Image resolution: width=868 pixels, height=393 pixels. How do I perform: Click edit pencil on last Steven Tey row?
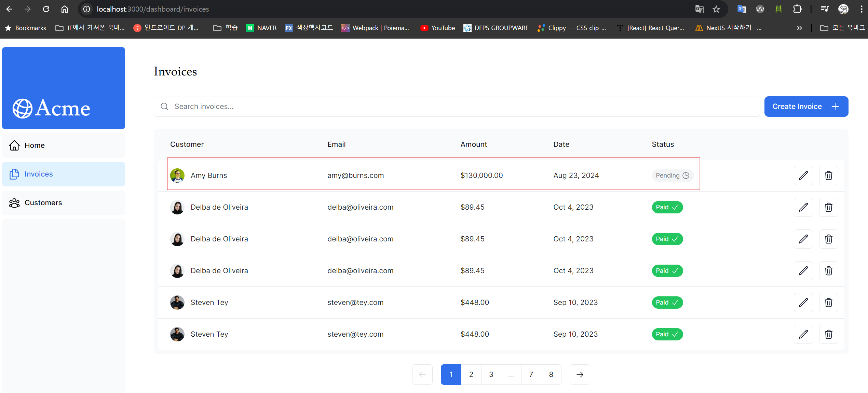[x=803, y=334]
